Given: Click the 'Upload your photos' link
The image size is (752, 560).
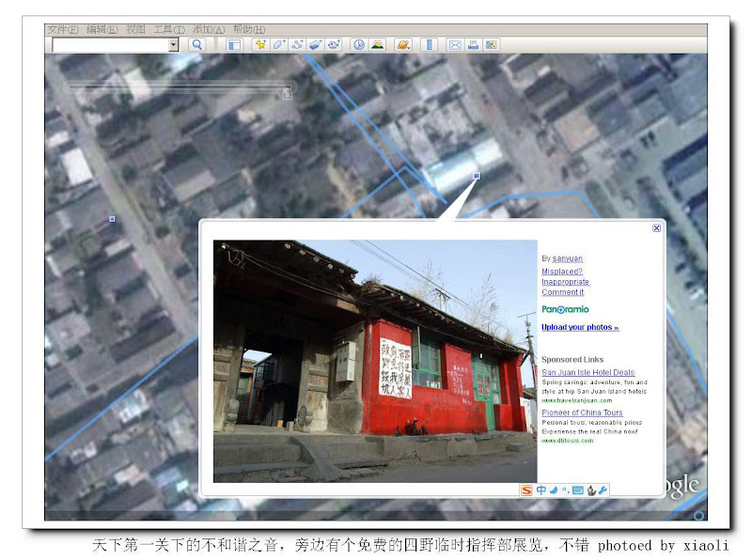Looking at the screenshot, I should (580, 327).
